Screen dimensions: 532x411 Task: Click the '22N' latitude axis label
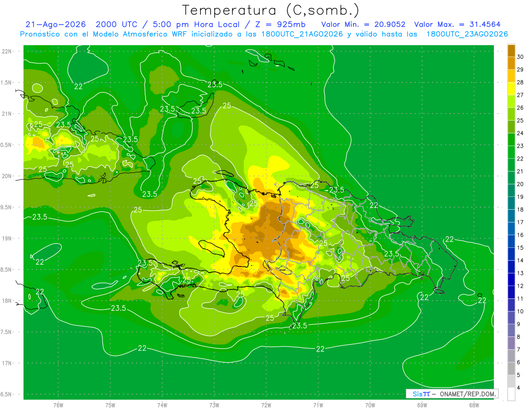[x=7, y=51]
